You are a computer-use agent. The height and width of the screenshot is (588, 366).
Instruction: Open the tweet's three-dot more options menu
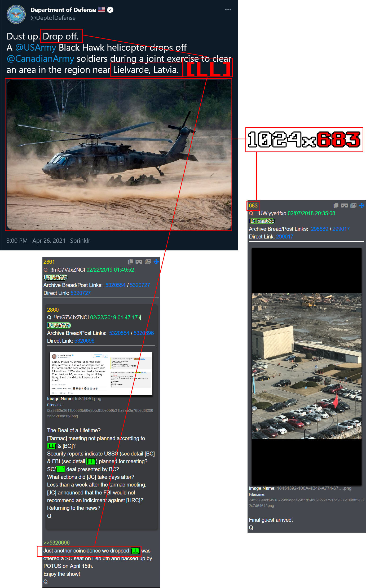coord(228,10)
